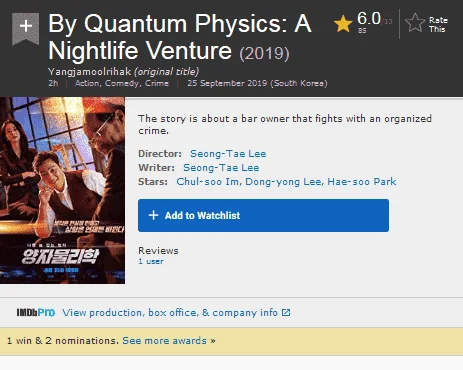Click the Rate This outline star
463x370 pixels.
[415, 23]
